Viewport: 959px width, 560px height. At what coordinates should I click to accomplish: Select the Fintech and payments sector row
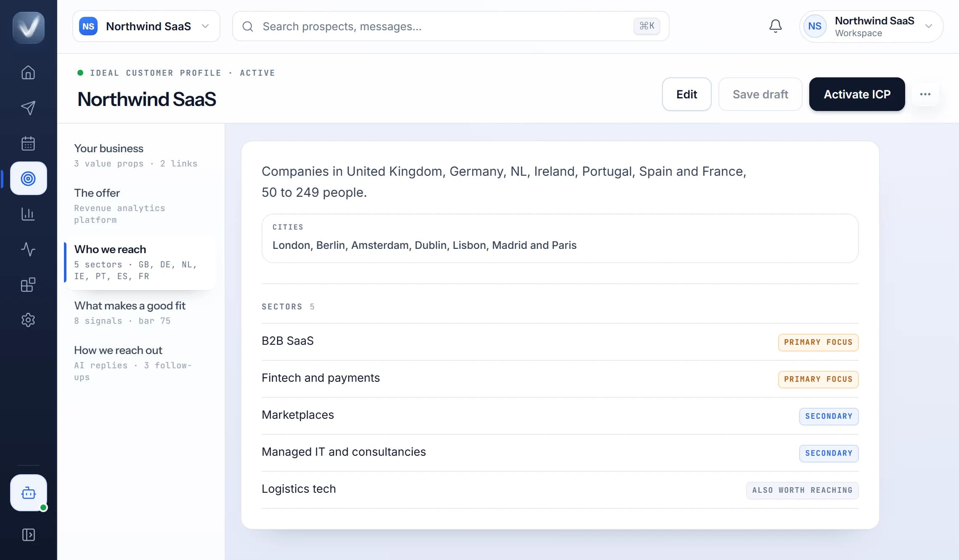tap(560, 378)
